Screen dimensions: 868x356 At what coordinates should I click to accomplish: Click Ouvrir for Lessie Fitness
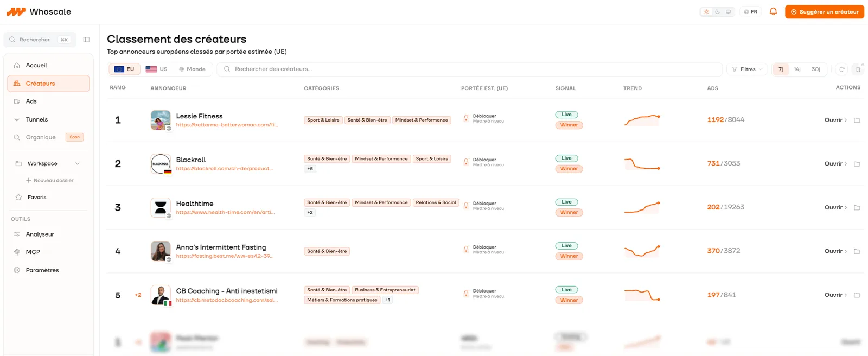point(835,120)
